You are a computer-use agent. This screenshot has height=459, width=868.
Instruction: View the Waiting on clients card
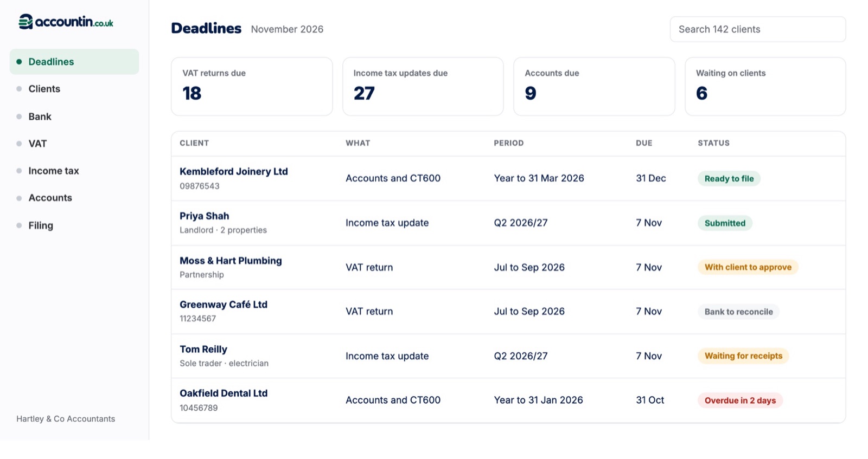point(765,87)
